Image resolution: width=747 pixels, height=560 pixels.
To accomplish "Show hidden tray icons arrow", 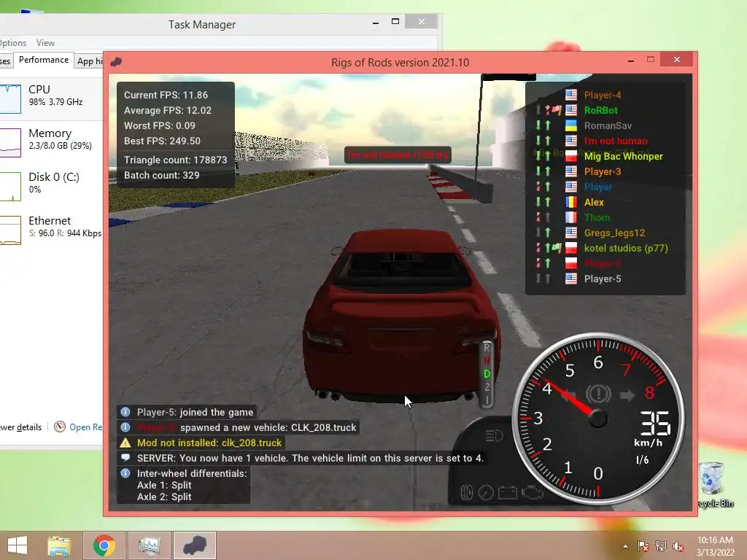I will 625,547.
